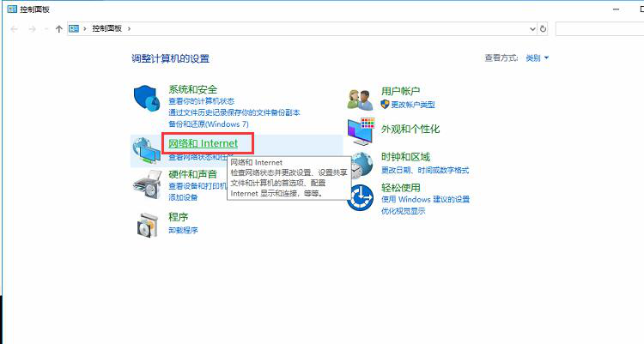Click the title bar control panel icon
Image resolution: width=644 pixels, height=344 pixels.
12,9
